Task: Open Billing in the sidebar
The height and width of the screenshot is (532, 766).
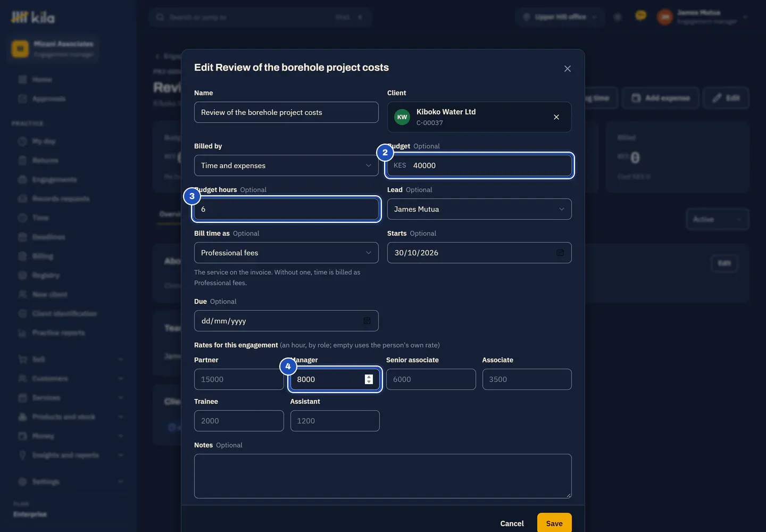Action: point(43,256)
